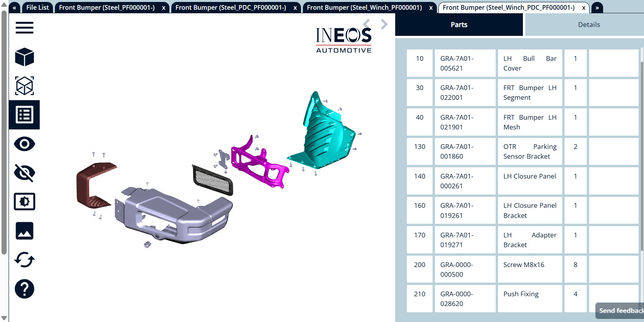Show parts with the eye icon
This screenshot has height=322, width=644.
click(24, 144)
